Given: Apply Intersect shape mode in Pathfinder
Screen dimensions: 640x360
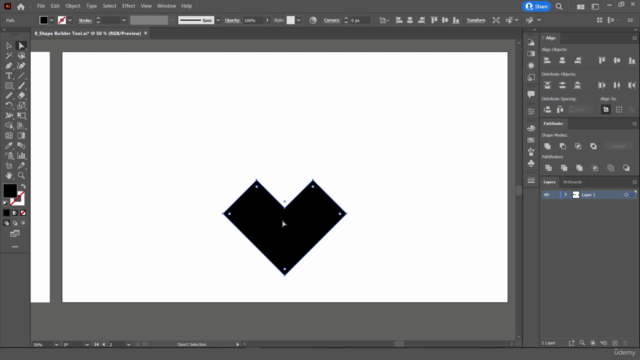Looking at the screenshot, I should [578, 146].
